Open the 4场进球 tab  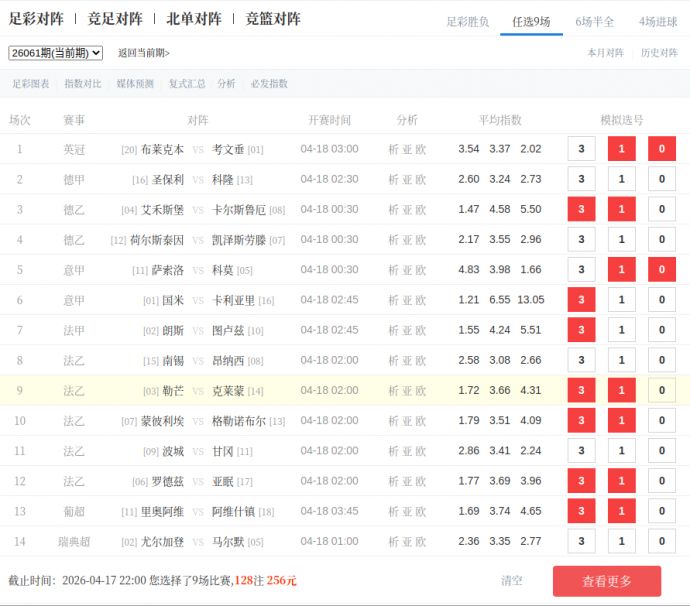(658, 21)
